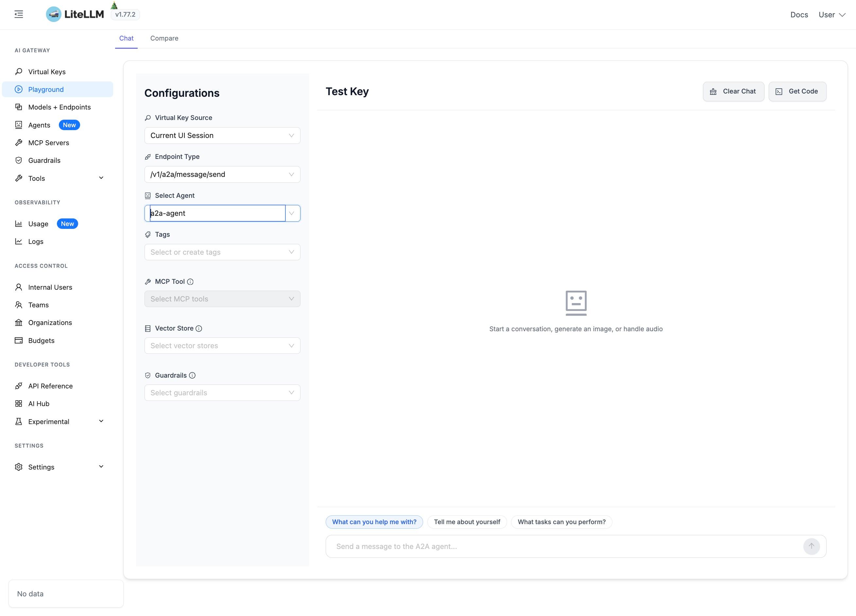The height and width of the screenshot is (616, 856).
Task: Click the MCP Tool info icon
Action: (190, 282)
